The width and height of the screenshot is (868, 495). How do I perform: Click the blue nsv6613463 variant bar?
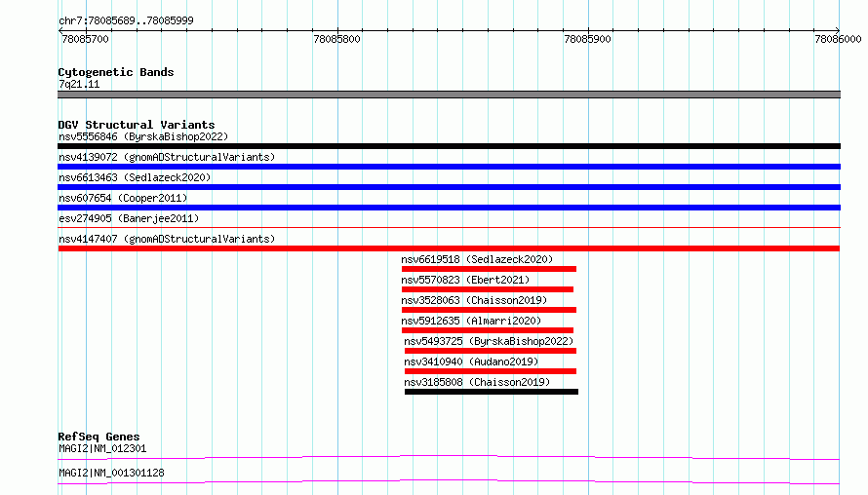pos(449,187)
